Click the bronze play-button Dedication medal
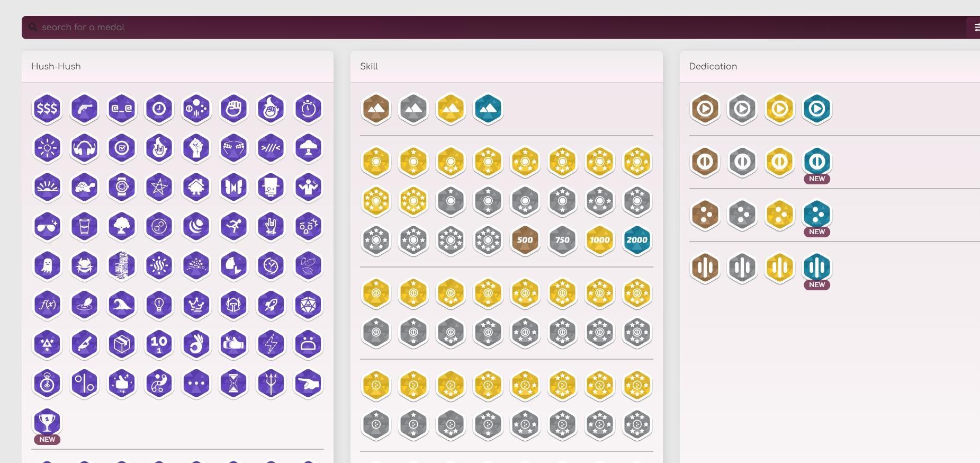Screen dimensions: 980x463 (x=705, y=109)
